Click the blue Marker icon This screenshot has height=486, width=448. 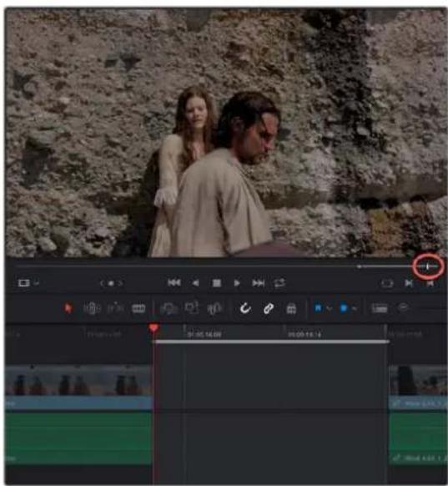pos(344,308)
